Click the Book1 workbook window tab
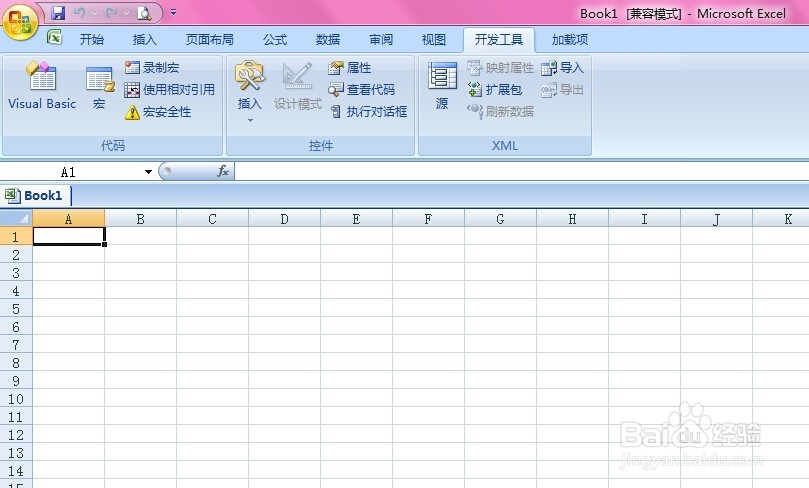The width and height of the screenshot is (809, 488). tap(35, 196)
